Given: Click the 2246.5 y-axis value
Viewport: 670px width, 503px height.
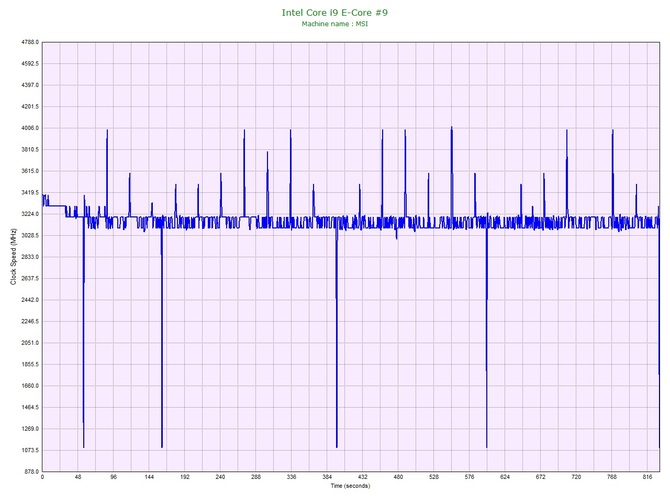Looking at the screenshot, I should click(30, 321).
